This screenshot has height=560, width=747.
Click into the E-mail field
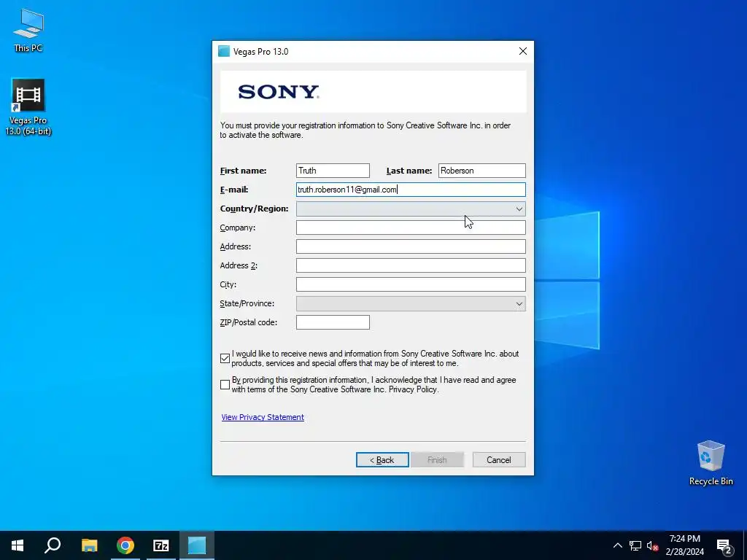point(411,190)
